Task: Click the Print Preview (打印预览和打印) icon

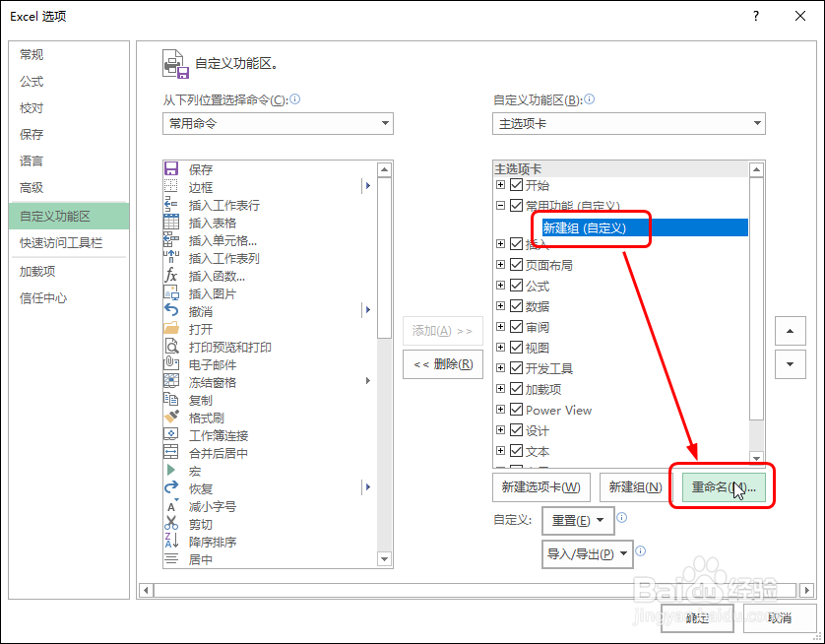Action: (x=171, y=347)
